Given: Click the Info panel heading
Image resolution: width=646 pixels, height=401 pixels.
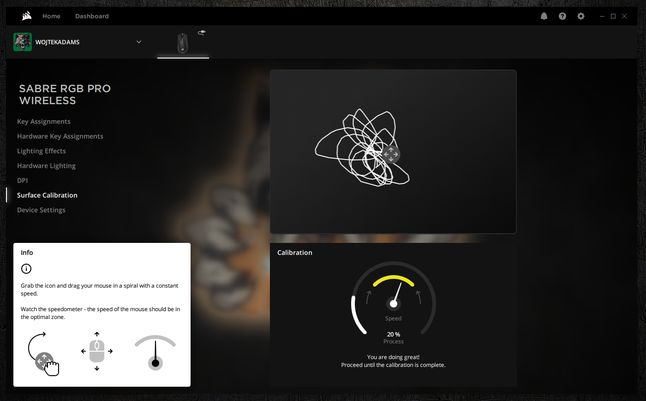Looking at the screenshot, I should 27,252.
